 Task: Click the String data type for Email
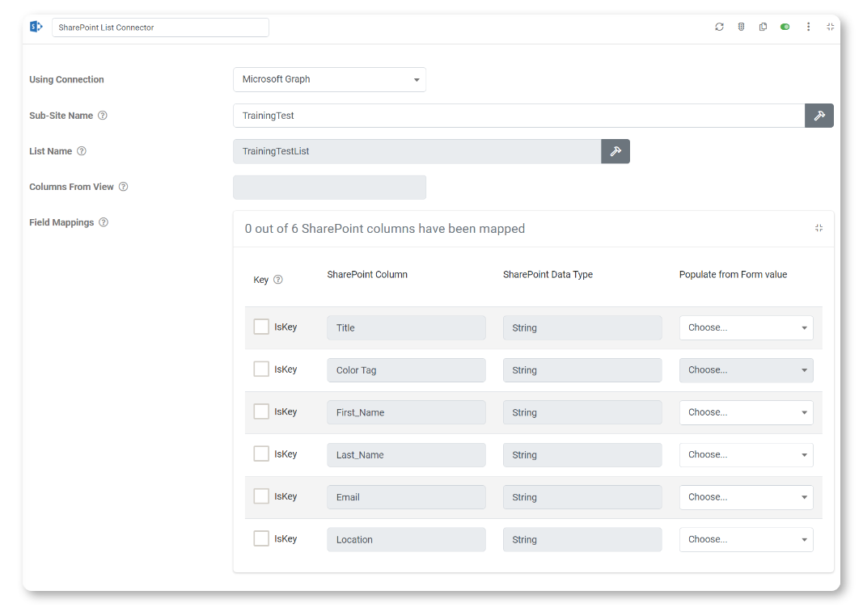[582, 497]
